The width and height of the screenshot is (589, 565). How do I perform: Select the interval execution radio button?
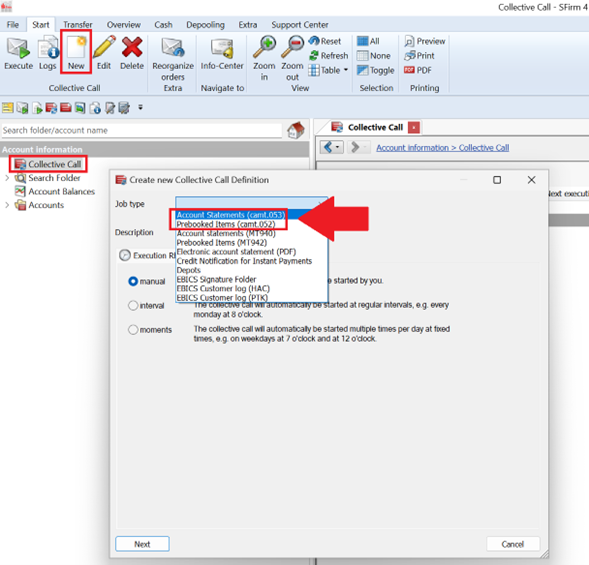tap(133, 305)
